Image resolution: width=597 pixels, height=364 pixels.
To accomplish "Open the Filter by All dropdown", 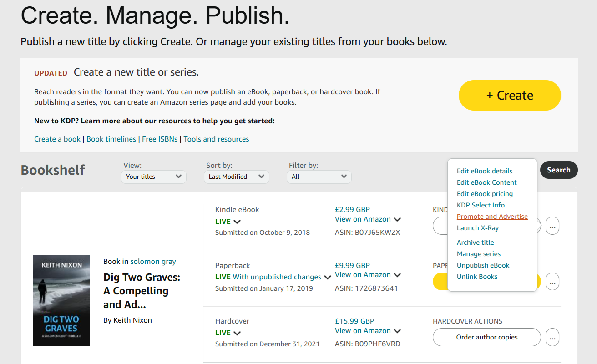I will [x=319, y=177].
